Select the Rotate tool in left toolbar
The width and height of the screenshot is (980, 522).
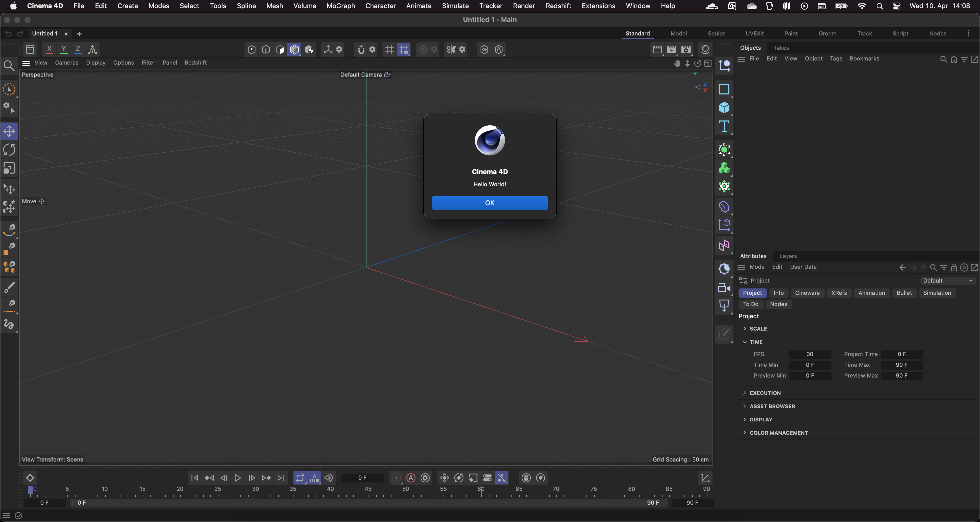(9, 150)
